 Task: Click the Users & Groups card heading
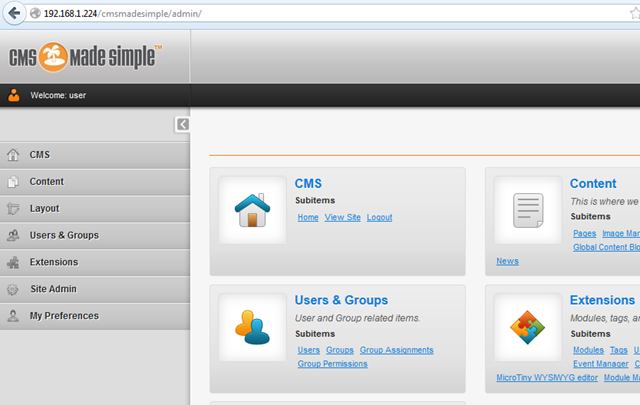(x=341, y=300)
